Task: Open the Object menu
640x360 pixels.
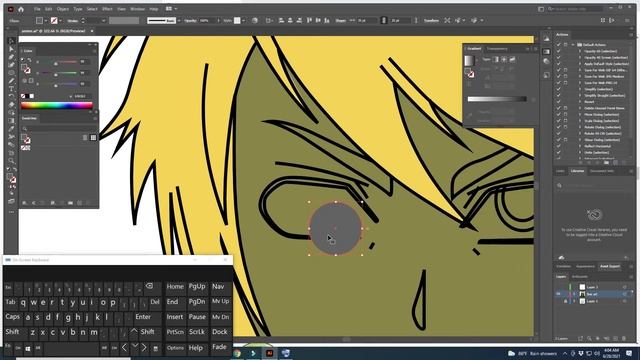Action: (62, 9)
